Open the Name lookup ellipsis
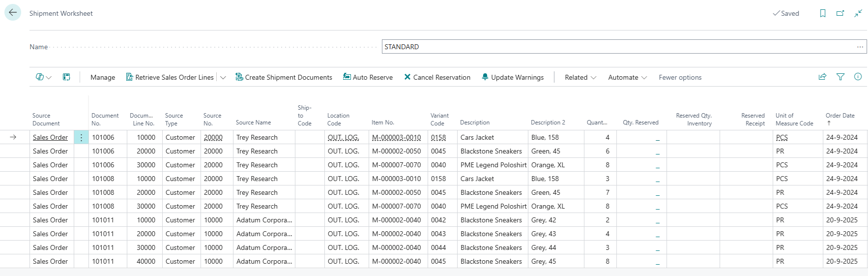The width and height of the screenshot is (868, 276). 860,47
